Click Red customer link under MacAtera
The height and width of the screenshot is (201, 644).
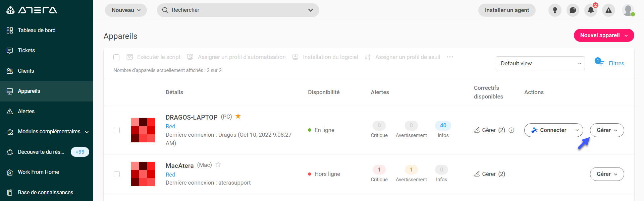coord(170,175)
